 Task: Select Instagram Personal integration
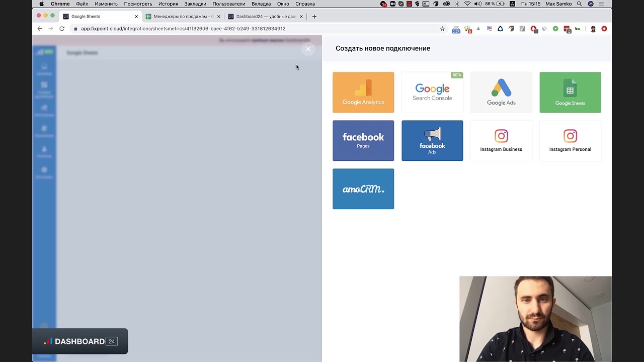570,140
